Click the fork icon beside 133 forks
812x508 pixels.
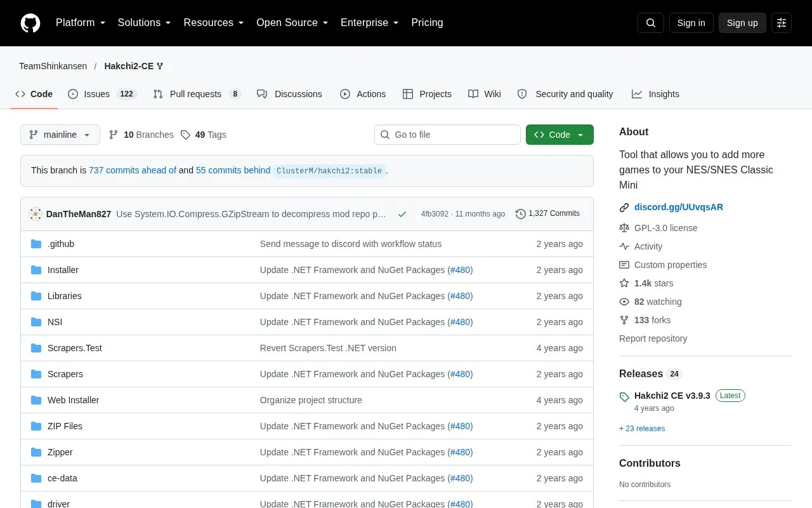pyautogui.click(x=624, y=320)
